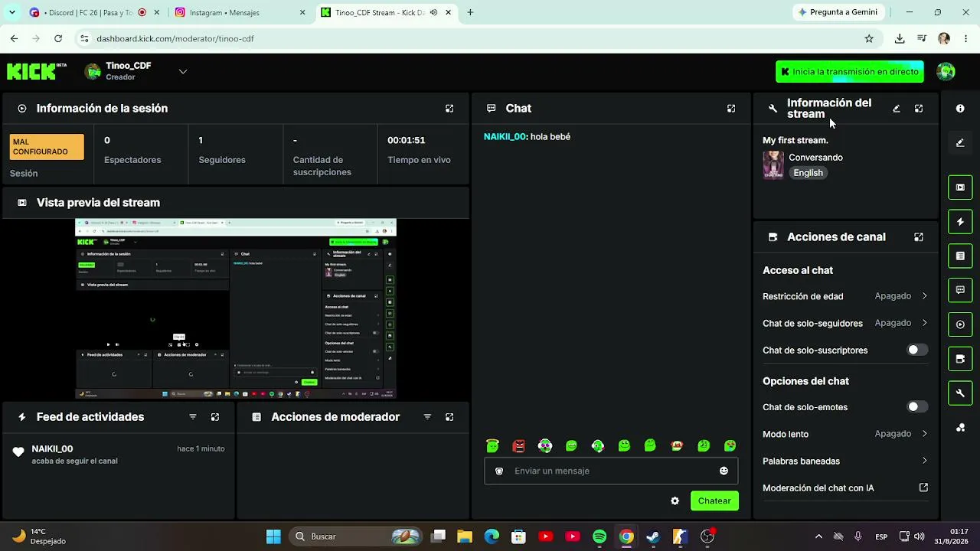
Task: Click the browser address bar
Action: pyautogui.click(x=475, y=38)
